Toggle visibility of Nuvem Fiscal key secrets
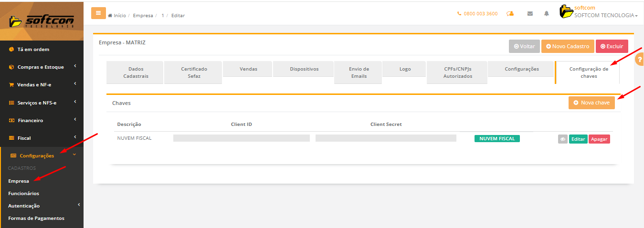 pos(563,139)
